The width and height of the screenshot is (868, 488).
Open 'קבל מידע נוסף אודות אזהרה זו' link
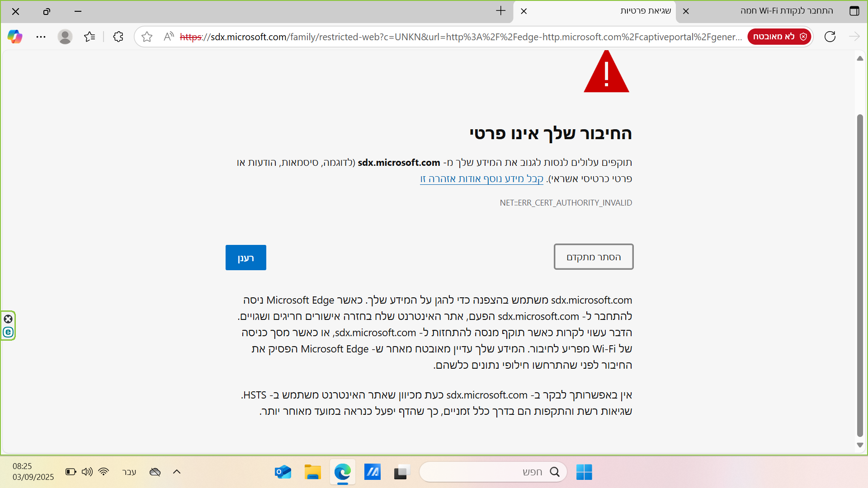pyautogui.click(x=482, y=179)
